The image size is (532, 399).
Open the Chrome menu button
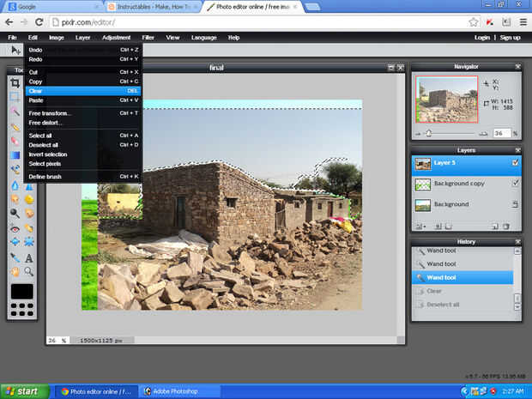pyautogui.click(x=523, y=22)
